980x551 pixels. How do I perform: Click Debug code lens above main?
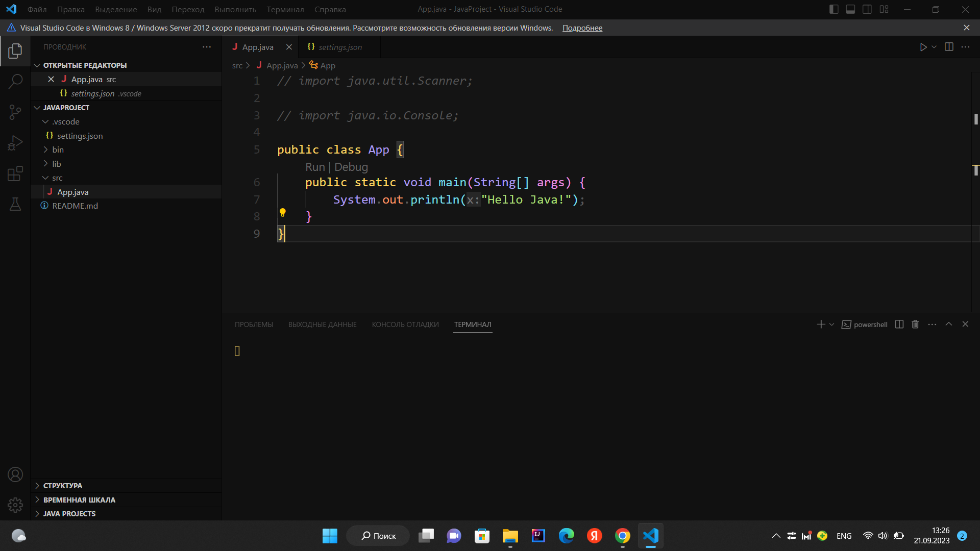(351, 167)
